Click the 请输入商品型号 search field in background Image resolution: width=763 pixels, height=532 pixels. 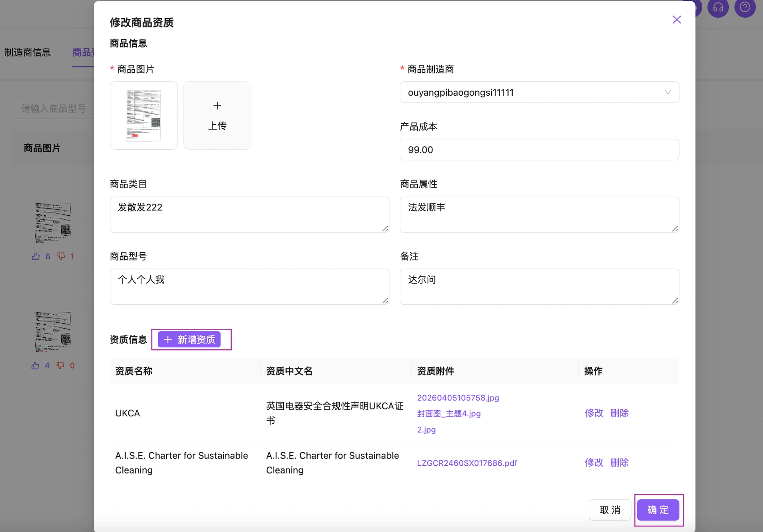click(53, 108)
